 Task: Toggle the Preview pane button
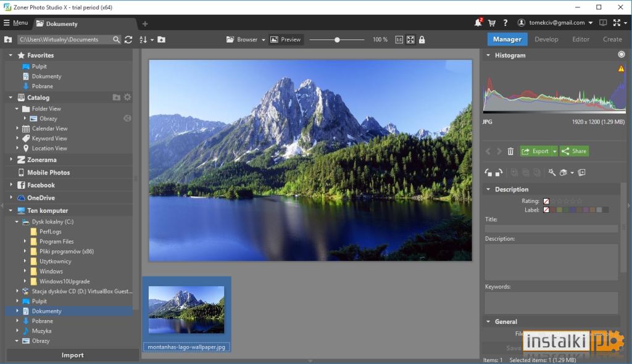coord(285,39)
